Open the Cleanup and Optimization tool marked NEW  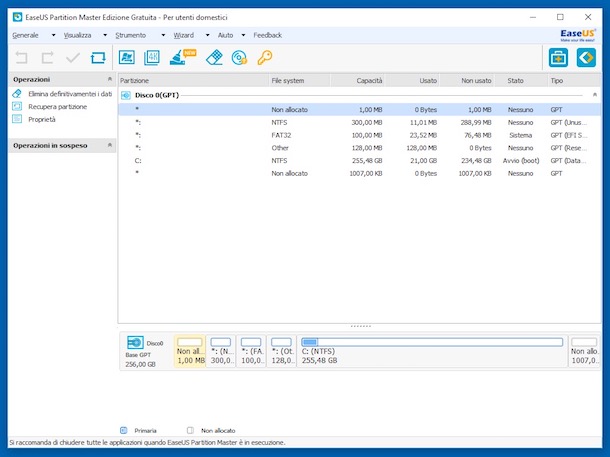pyautogui.click(x=182, y=57)
